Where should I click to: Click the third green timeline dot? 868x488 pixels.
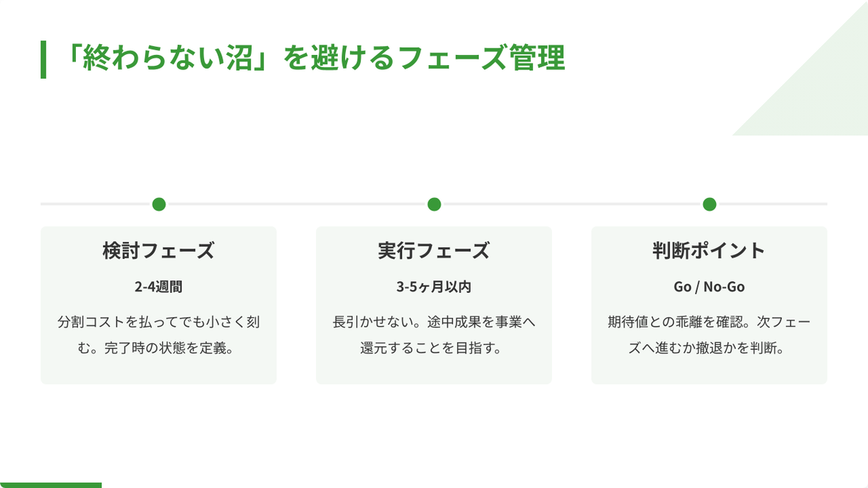click(710, 204)
